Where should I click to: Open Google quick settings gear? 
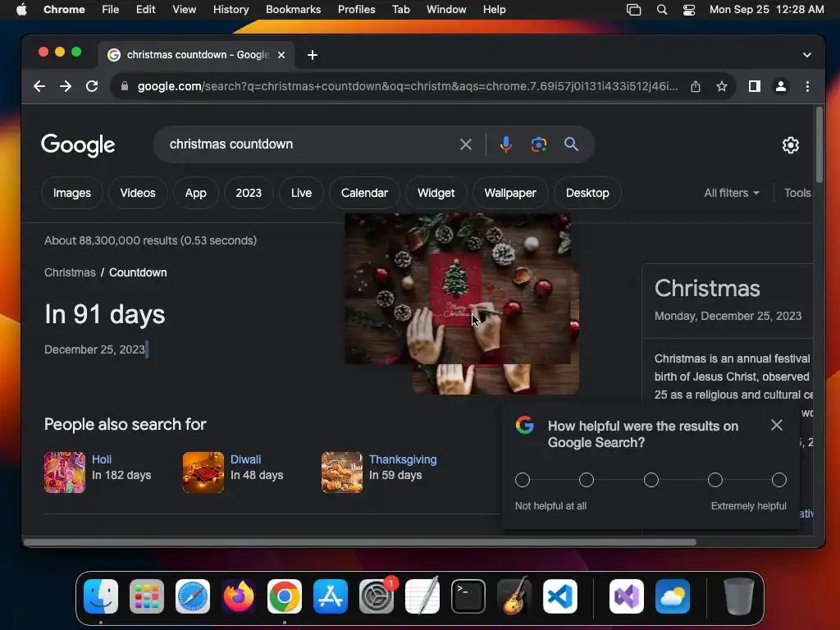click(x=790, y=144)
